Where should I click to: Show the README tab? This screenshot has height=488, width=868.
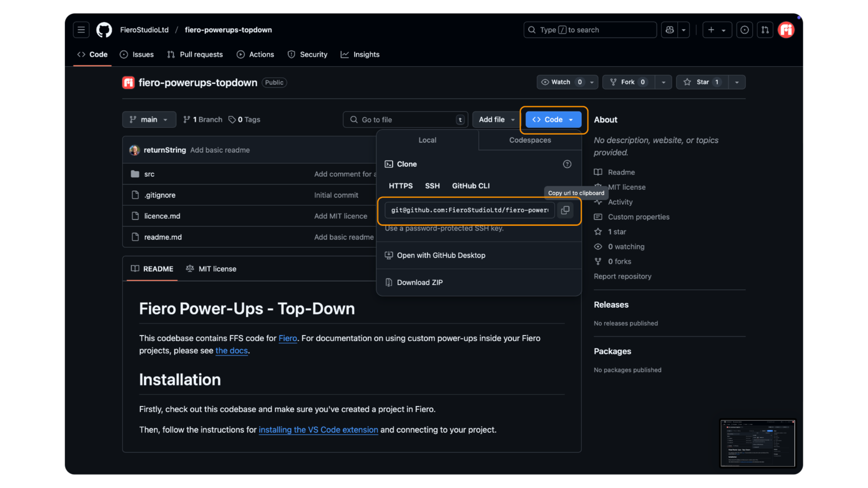pyautogui.click(x=152, y=269)
